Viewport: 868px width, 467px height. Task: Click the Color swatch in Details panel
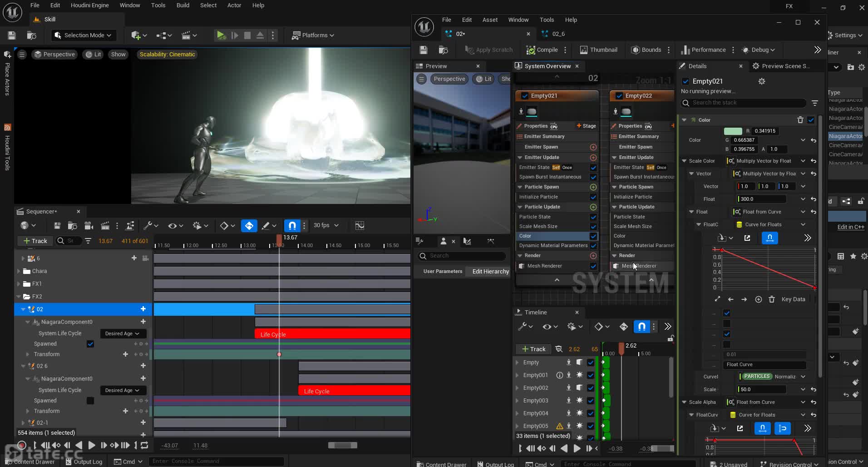point(733,131)
